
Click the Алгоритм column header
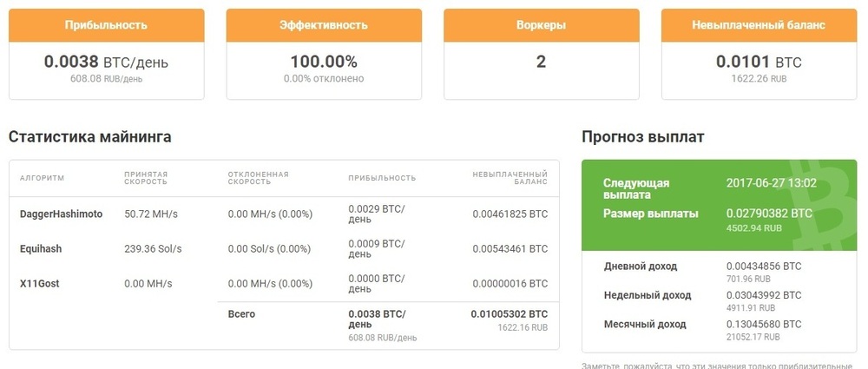point(42,178)
